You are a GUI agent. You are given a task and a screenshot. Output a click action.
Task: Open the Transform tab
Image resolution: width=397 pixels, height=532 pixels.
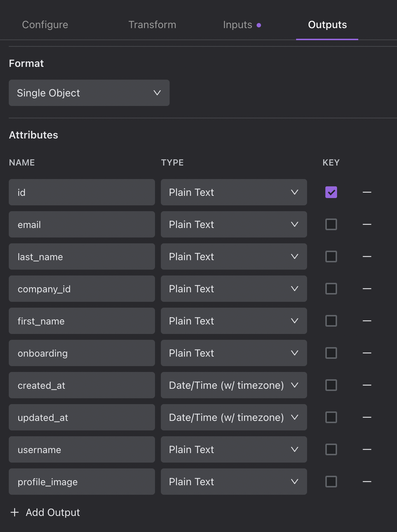click(x=152, y=25)
